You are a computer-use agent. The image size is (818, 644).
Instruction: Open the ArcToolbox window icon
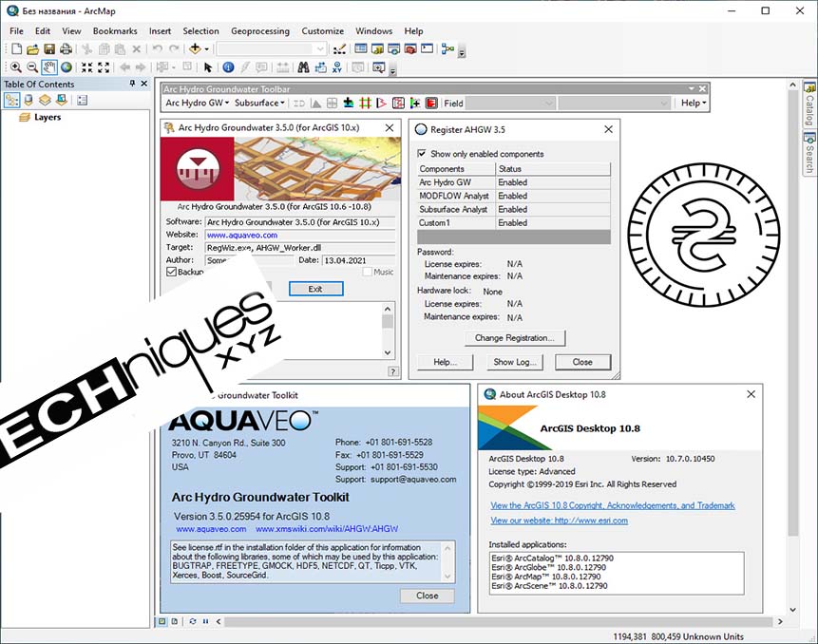[410, 49]
